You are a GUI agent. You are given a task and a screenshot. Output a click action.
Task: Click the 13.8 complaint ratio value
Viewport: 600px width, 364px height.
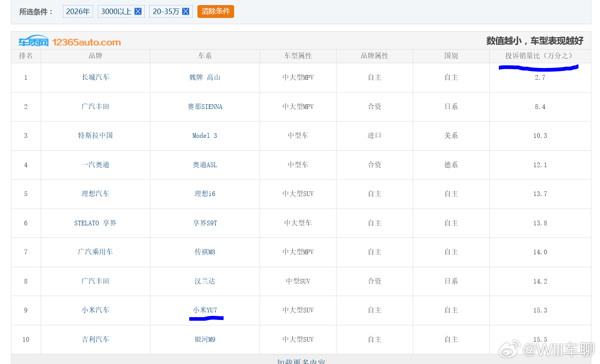coord(540,223)
